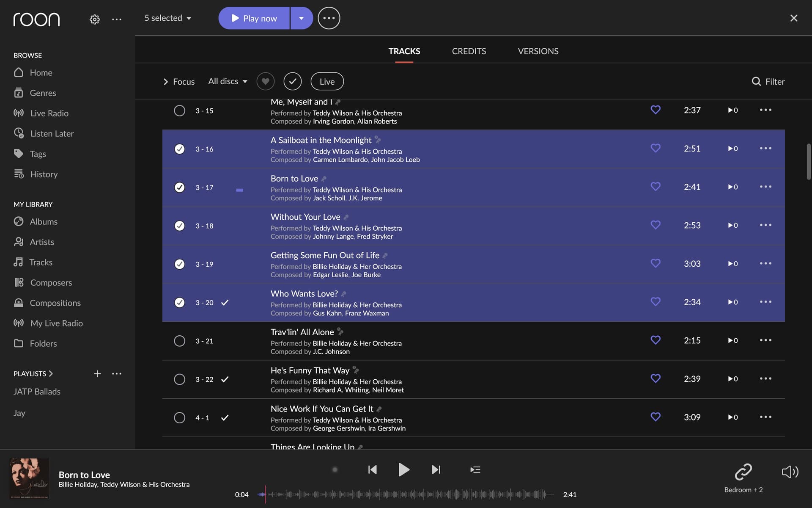This screenshot has height=508, width=812.
Task: Open the settings gear icon
Action: [x=94, y=19]
